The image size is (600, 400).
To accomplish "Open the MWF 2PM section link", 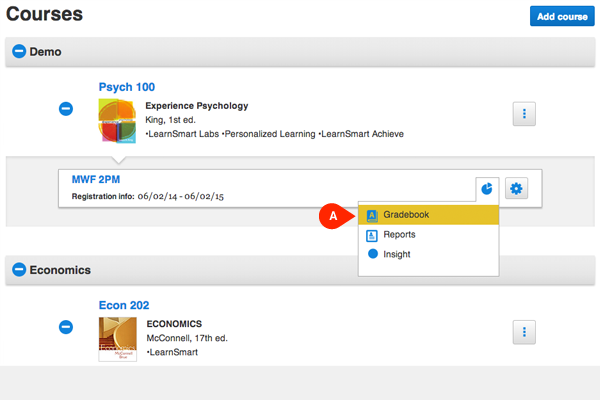I will 95,179.
